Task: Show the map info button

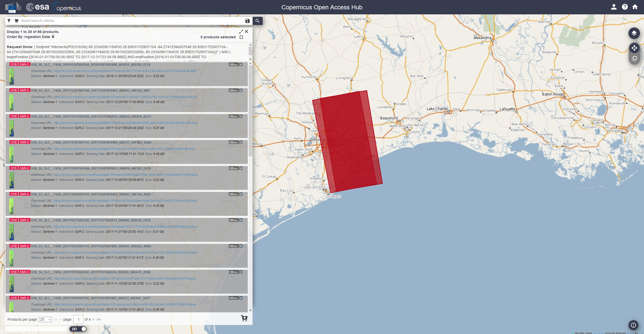Action: click(633, 325)
